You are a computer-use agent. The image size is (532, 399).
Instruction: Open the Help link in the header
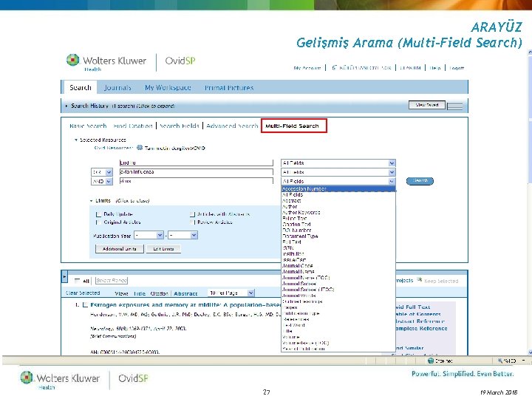435,68
